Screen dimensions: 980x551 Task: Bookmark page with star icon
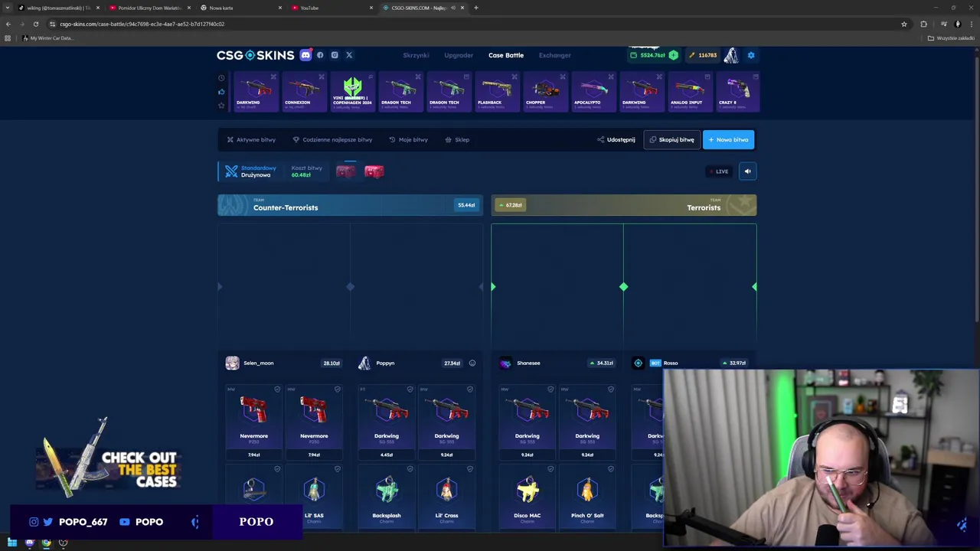(904, 24)
